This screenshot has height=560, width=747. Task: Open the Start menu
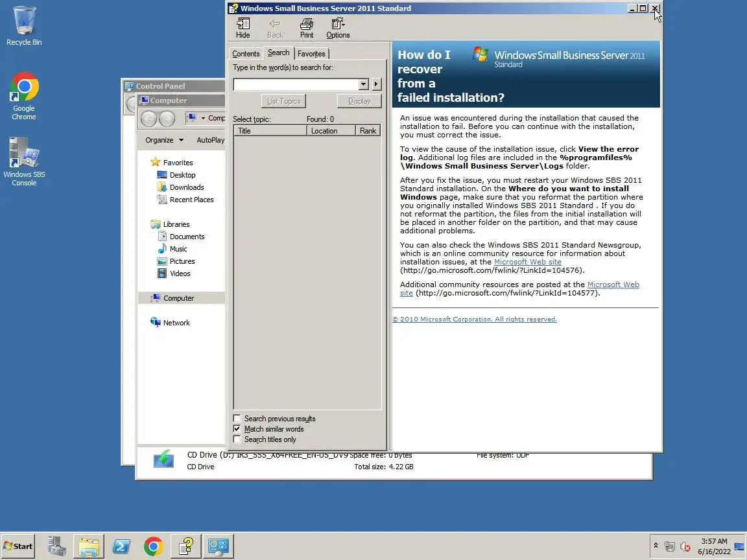point(18,546)
